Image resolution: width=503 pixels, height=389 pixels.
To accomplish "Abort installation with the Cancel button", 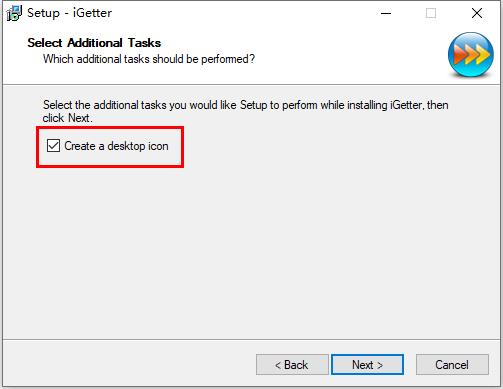I will pos(452,364).
